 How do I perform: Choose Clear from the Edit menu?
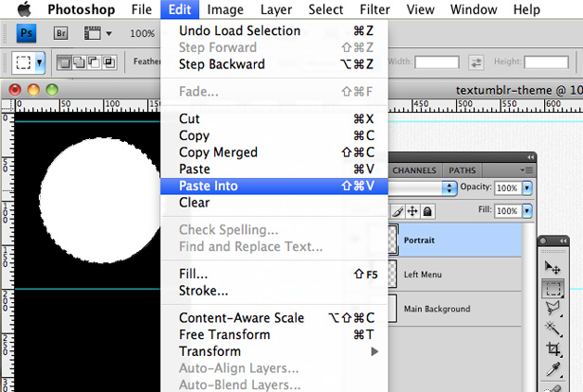pyautogui.click(x=274, y=203)
